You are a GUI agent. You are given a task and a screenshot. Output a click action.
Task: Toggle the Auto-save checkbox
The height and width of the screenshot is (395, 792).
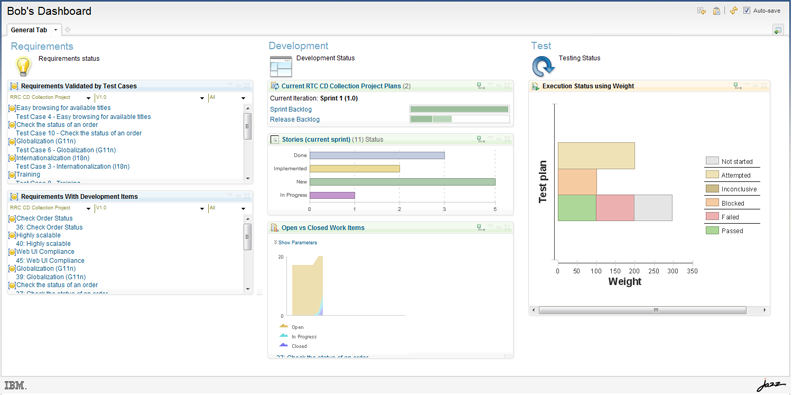coord(747,11)
